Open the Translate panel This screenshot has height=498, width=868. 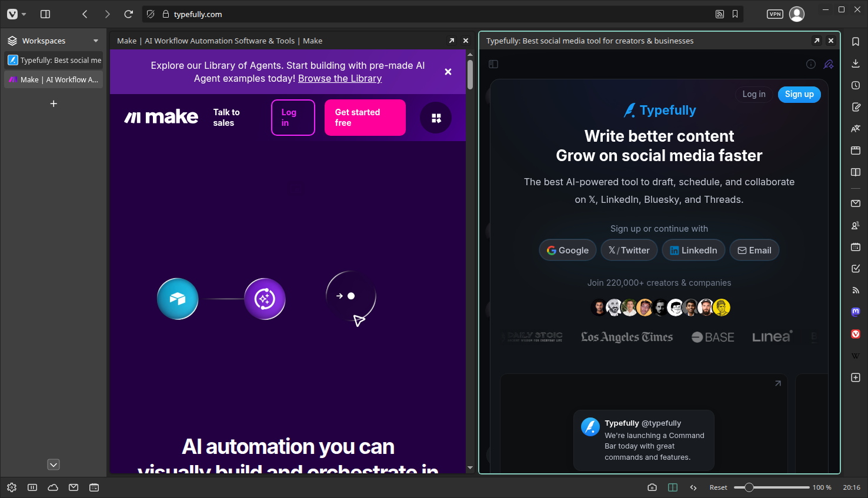point(856,128)
